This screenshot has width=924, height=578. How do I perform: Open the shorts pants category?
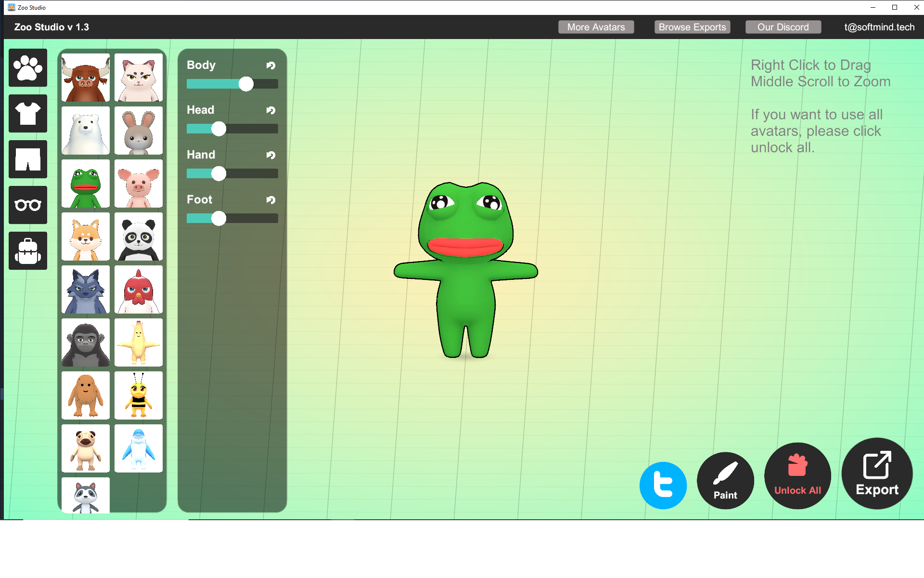click(28, 159)
